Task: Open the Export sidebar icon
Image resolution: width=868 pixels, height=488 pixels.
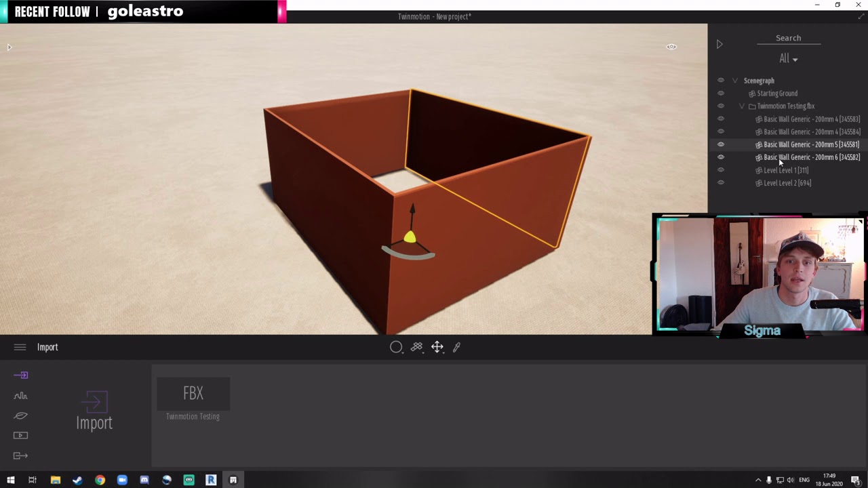Action: 20,455
